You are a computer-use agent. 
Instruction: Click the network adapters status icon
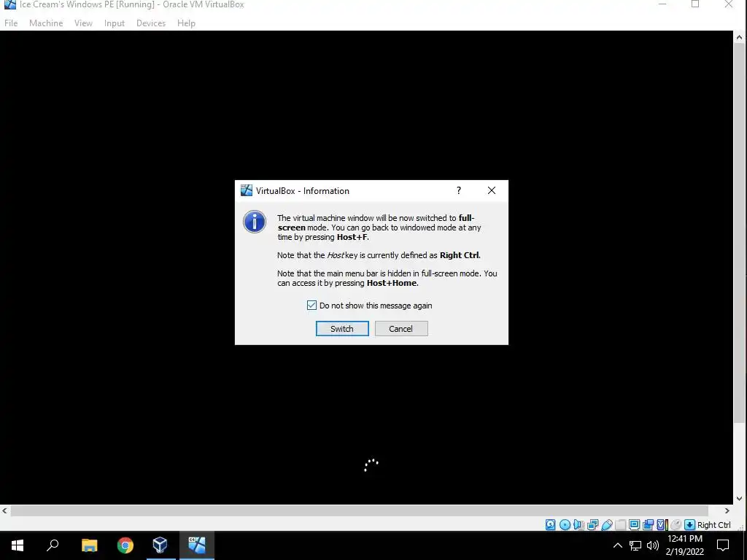pos(592,525)
